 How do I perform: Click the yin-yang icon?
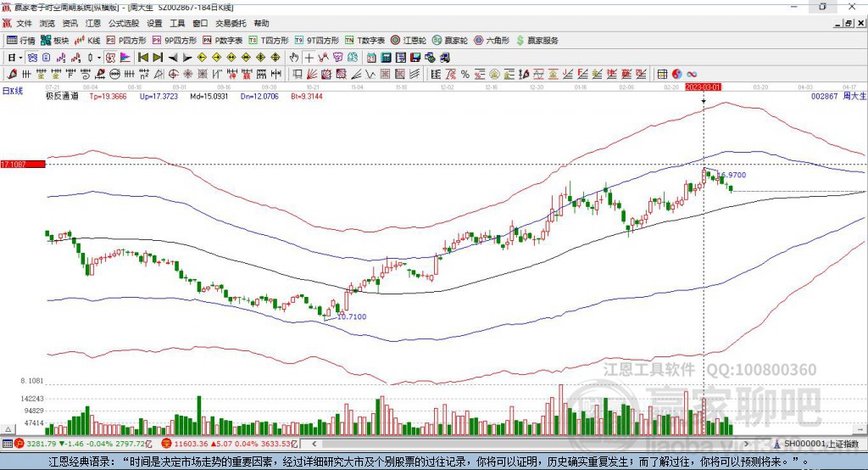coord(677,75)
